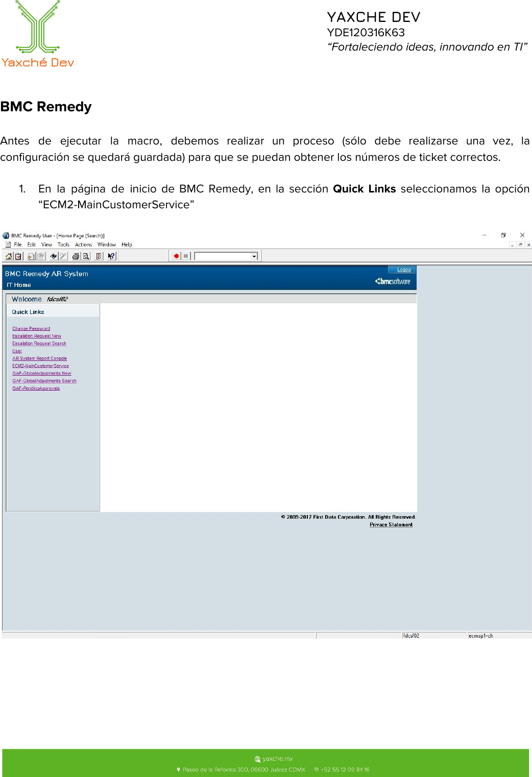Open the View menu
Viewport: 532px width, 777px height.
coord(46,245)
